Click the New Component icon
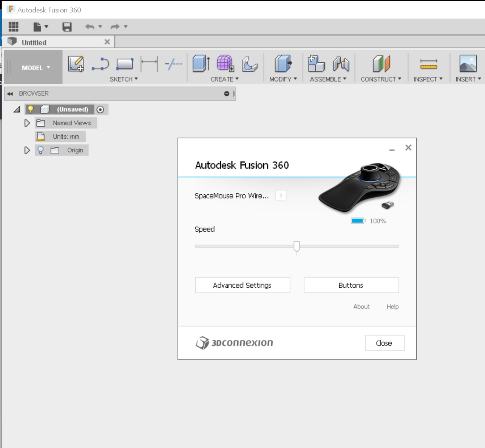Screen dimensions: 485x448 click(316, 63)
